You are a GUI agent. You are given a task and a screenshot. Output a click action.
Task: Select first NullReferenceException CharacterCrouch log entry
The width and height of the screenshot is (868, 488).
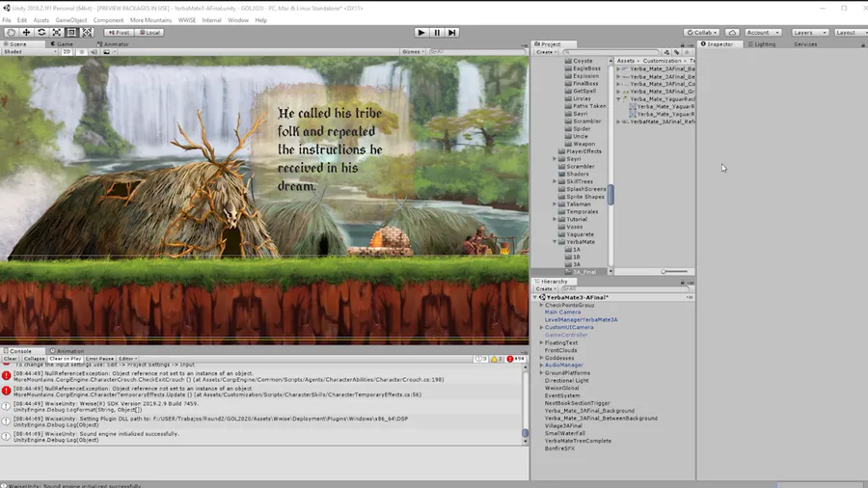point(262,377)
